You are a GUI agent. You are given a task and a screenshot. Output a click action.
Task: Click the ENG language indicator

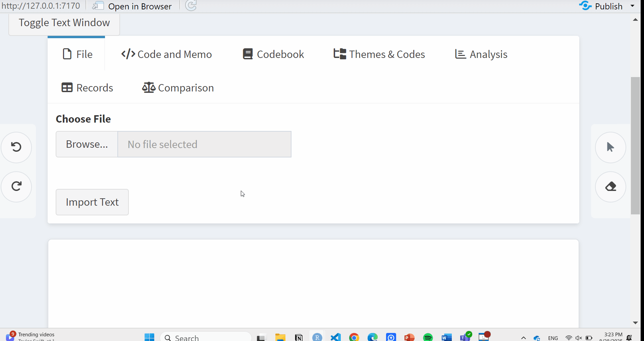(x=553, y=338)
